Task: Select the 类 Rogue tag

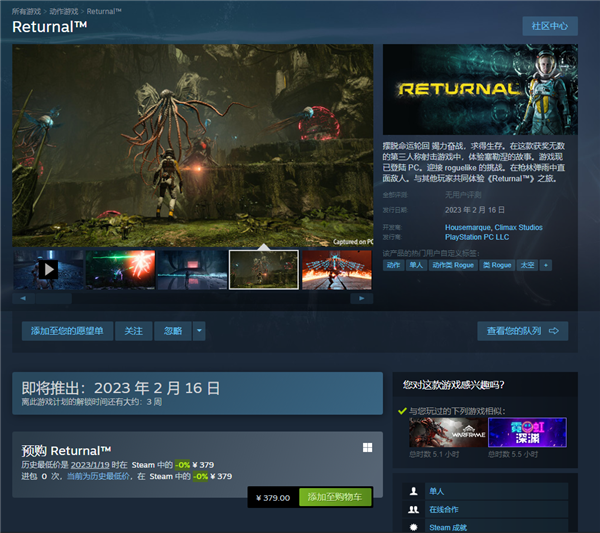Action: tap(497, 265)
